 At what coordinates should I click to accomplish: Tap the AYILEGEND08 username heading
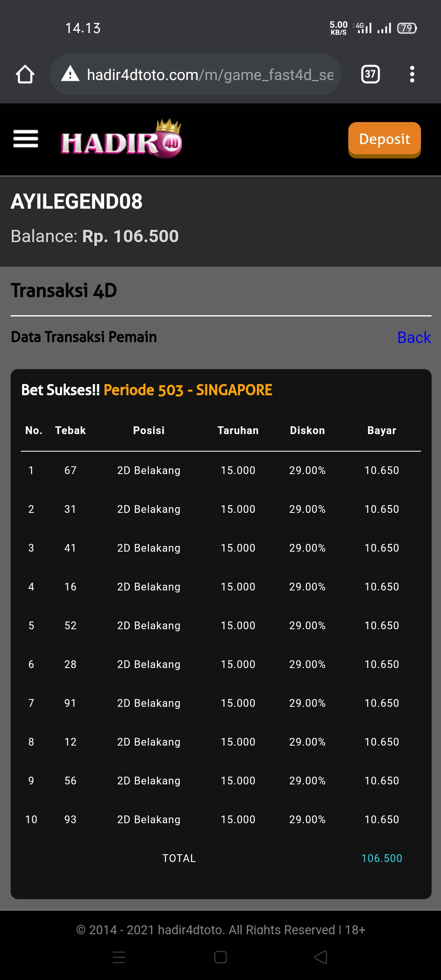click(x=77, y=202)
